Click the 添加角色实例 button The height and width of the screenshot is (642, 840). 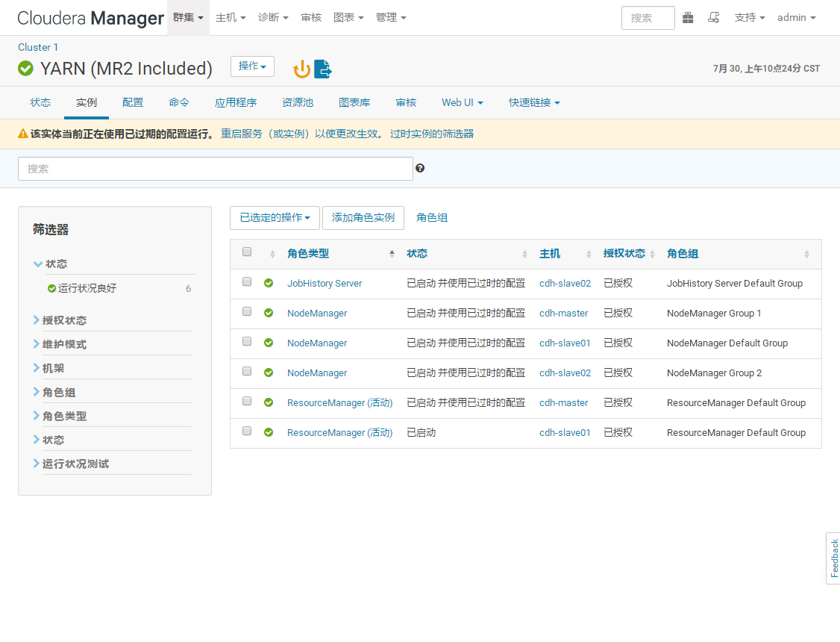[x=363, y=217]
